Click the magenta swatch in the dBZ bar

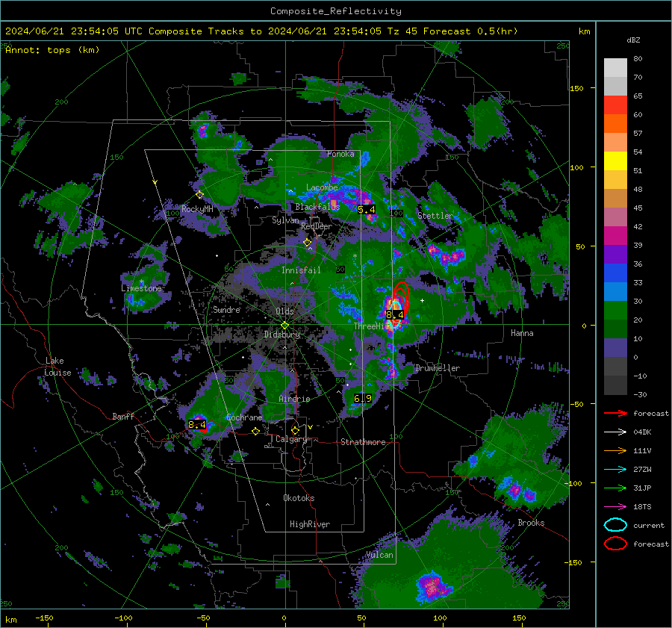point(615,236)
